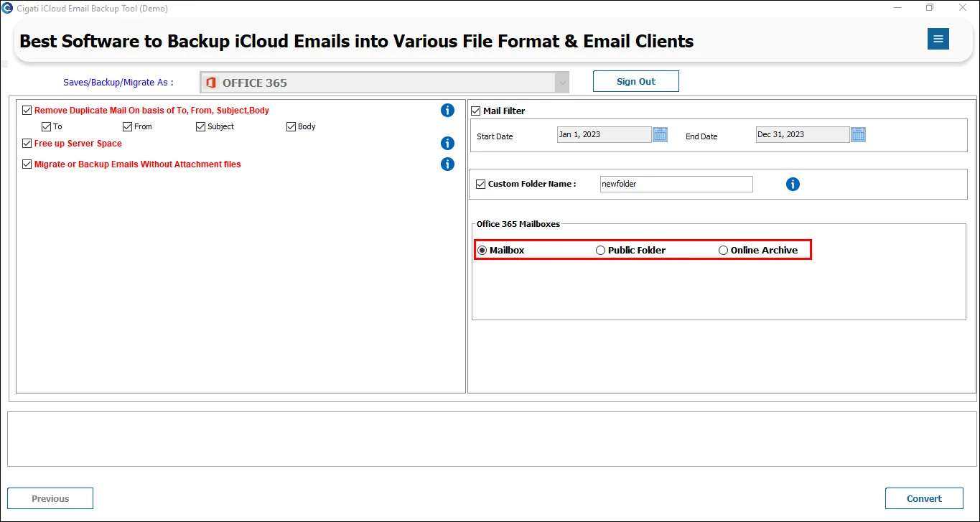The image size is (980, 522).
Task: Click the newfolder custom name field
Action: 676,184
